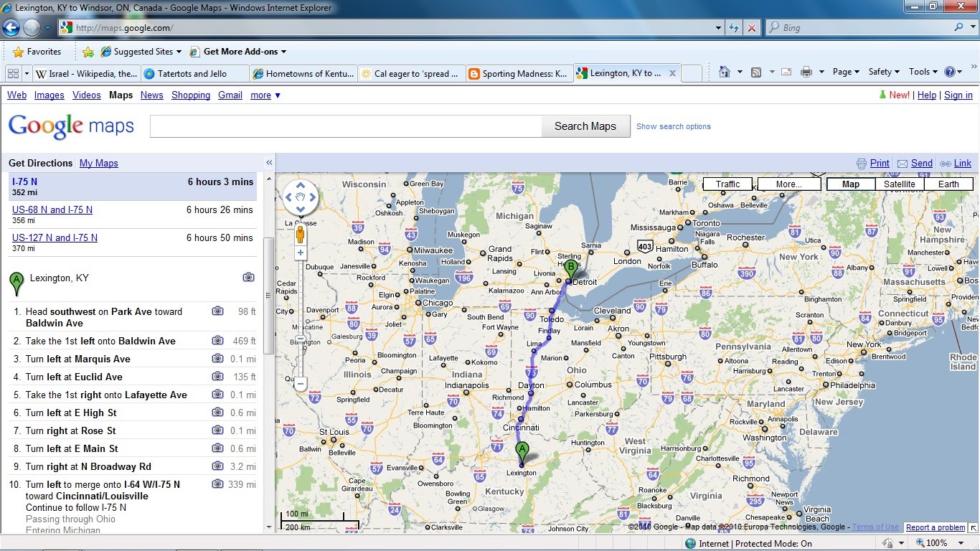Expand the Tools menu dropdown
This screenshot has width=980, height=551.
click(x=923, y=72)
